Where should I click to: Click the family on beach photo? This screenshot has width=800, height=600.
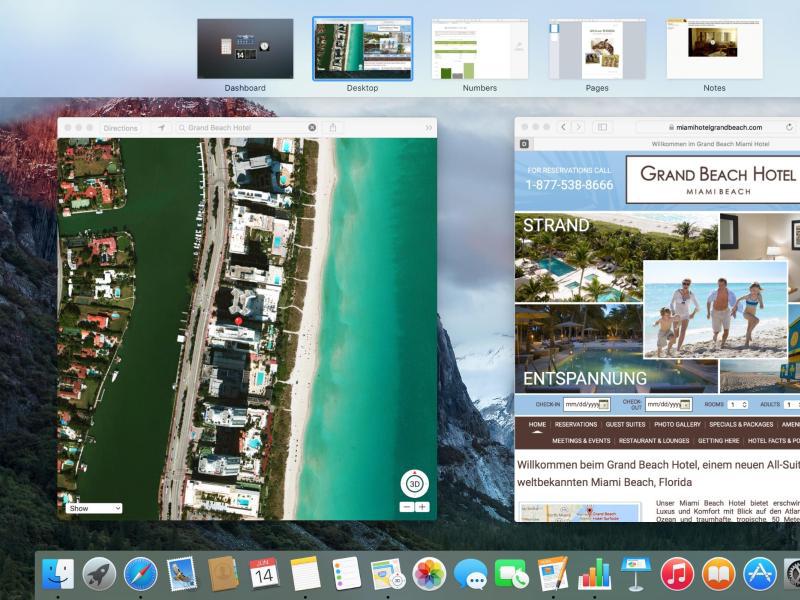tap(716, 309)
